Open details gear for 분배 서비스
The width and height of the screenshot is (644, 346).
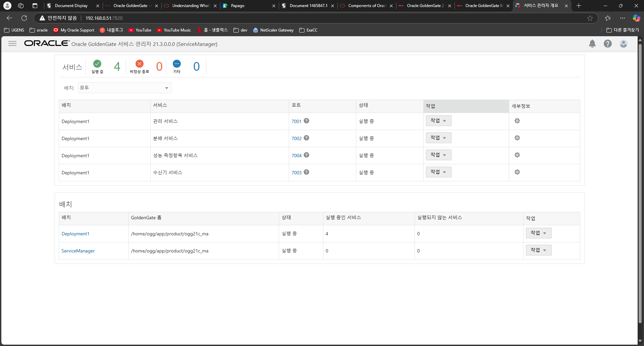[x=517, y=138]
